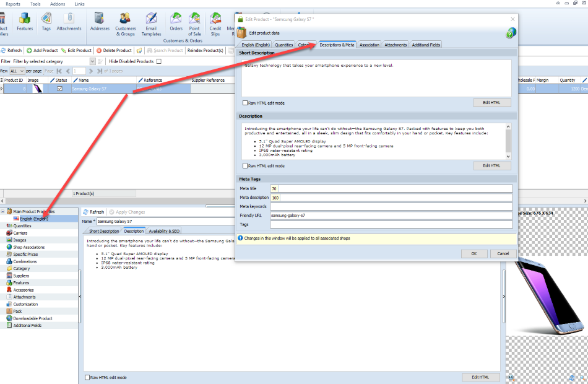Image resolution: width=588 pixels, height=384 pixels.
Task: Switch to Short Description tab in bottom panel
Action: [104, 231]
